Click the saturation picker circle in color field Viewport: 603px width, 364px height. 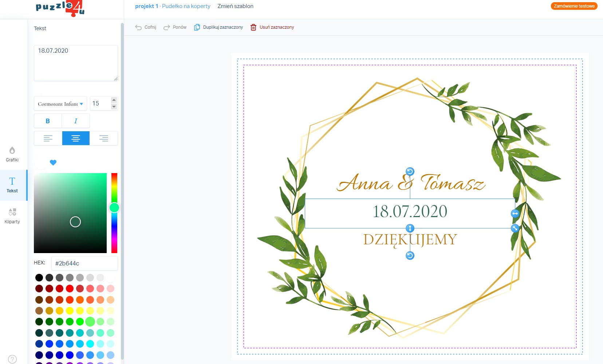pyautogui.click(x=75, y=222)
